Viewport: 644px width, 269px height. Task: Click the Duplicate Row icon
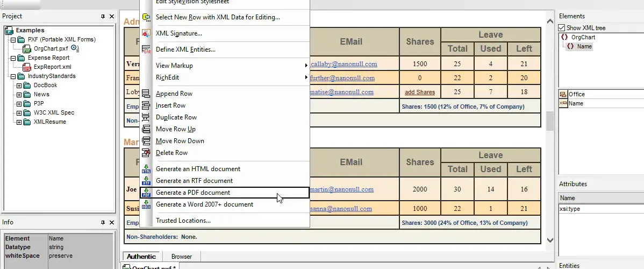(146, 117)
